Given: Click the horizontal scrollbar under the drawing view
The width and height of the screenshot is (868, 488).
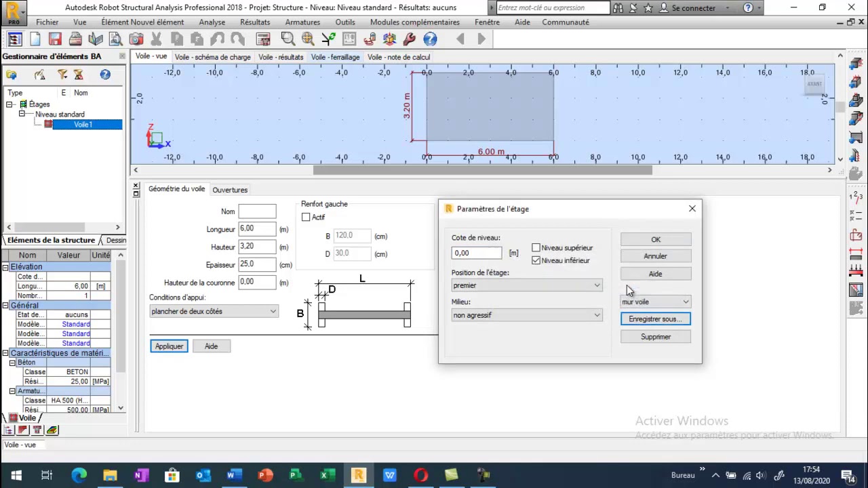Looking at the screenshot, I should [x=482, y=170].
